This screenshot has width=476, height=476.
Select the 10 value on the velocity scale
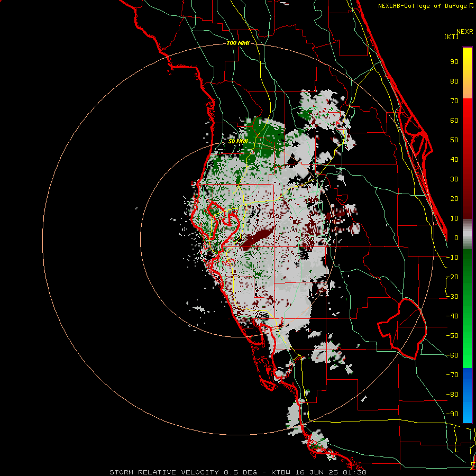(454, 218)
